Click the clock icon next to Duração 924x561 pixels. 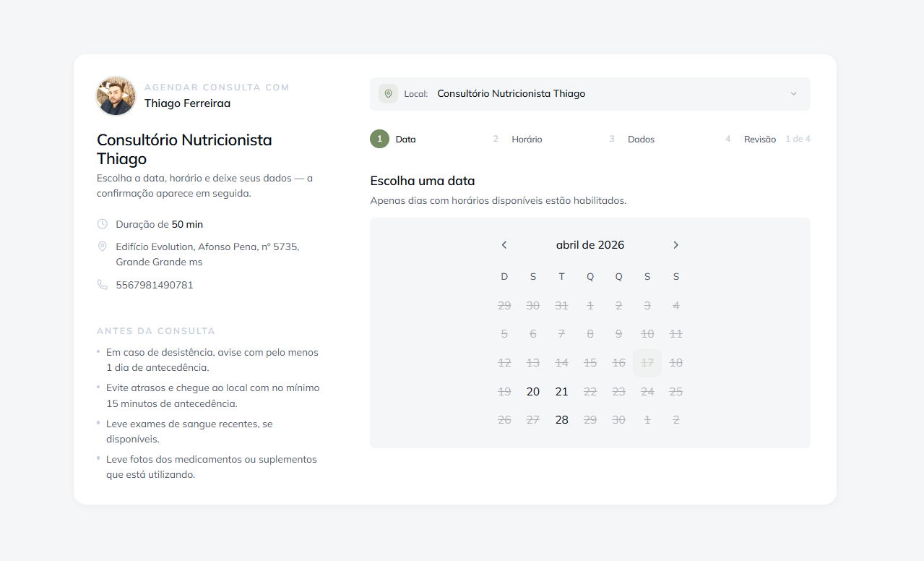(x=103, y=224)
